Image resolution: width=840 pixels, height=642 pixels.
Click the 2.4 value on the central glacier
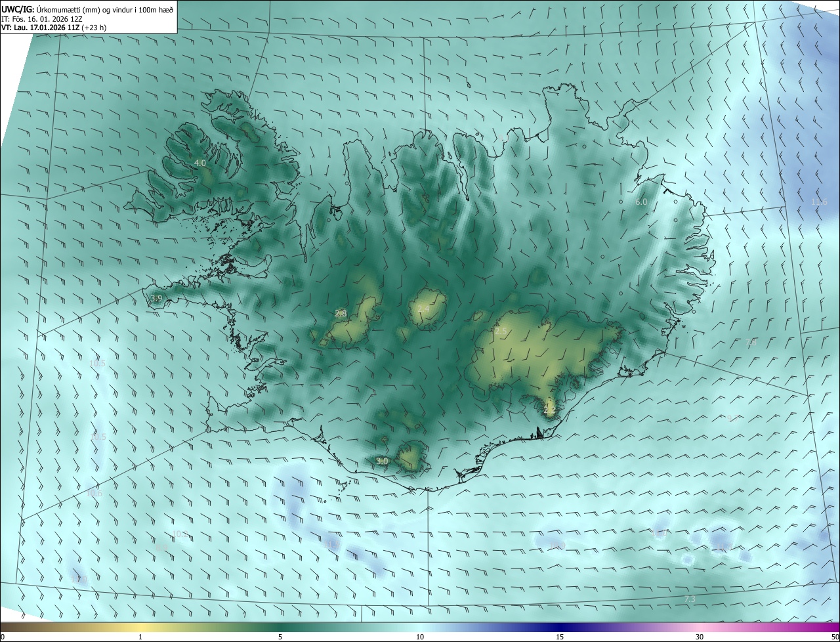(423, 309)
